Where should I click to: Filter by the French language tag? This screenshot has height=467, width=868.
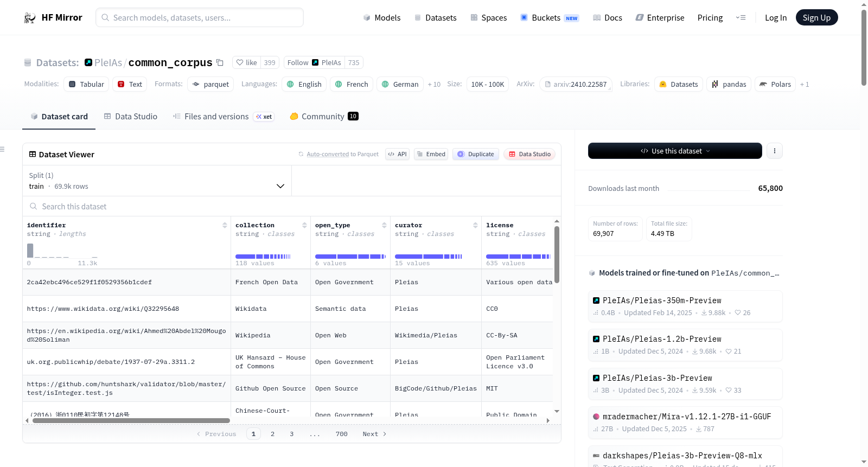[352, 85]
